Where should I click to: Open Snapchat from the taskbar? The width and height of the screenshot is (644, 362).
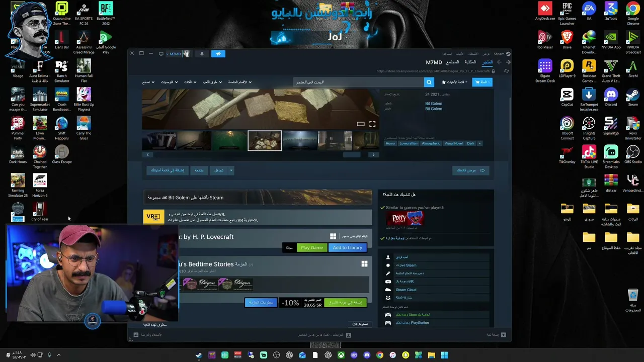(x=406, y=355)
